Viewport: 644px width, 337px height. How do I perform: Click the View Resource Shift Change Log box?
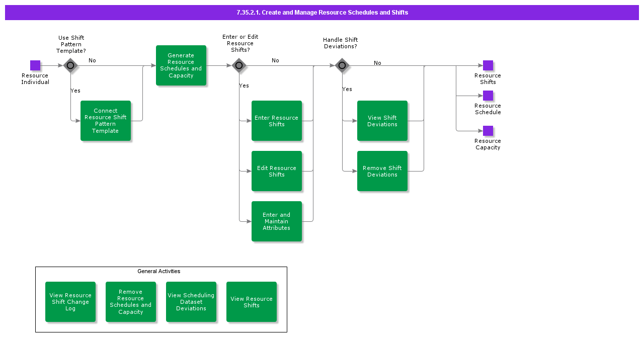point(70,301)
